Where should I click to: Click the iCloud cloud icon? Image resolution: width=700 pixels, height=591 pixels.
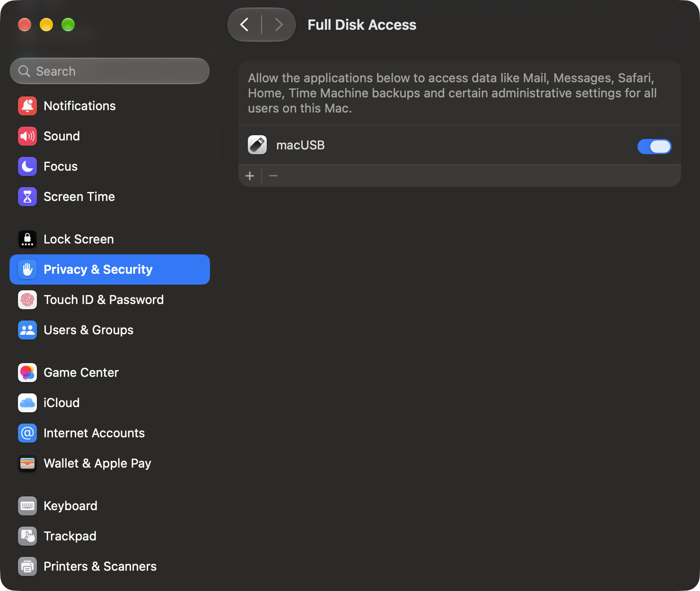[x=27, y=403]
